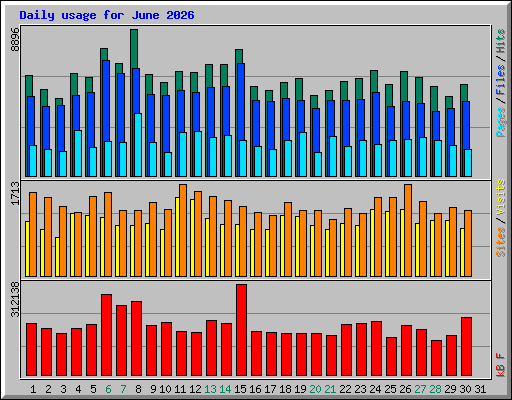Click the 'Hits' legend label on right

point(500,41)
